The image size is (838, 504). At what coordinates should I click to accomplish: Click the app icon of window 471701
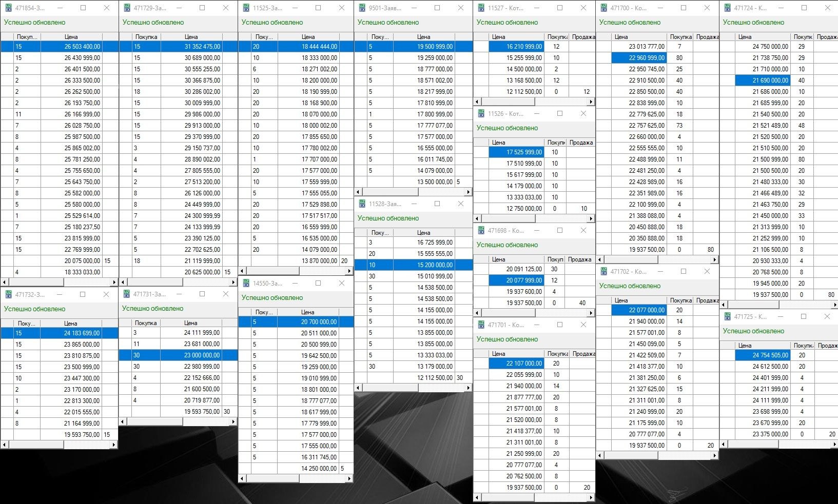[481, 325]
